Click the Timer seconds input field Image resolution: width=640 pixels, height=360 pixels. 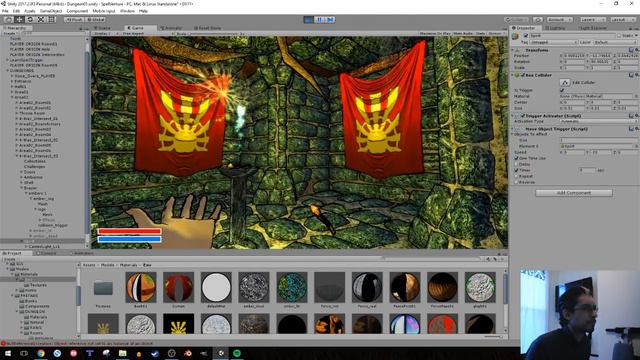click(x=587, y=170)
